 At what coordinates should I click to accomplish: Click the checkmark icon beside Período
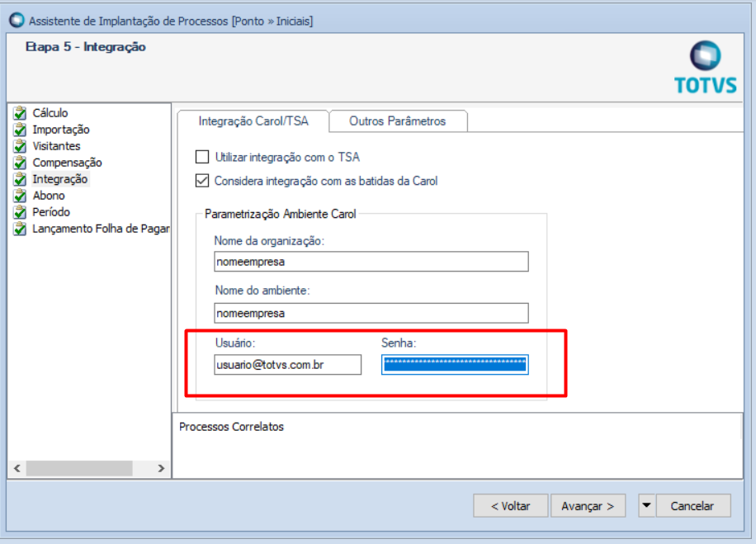pos(21,211)
